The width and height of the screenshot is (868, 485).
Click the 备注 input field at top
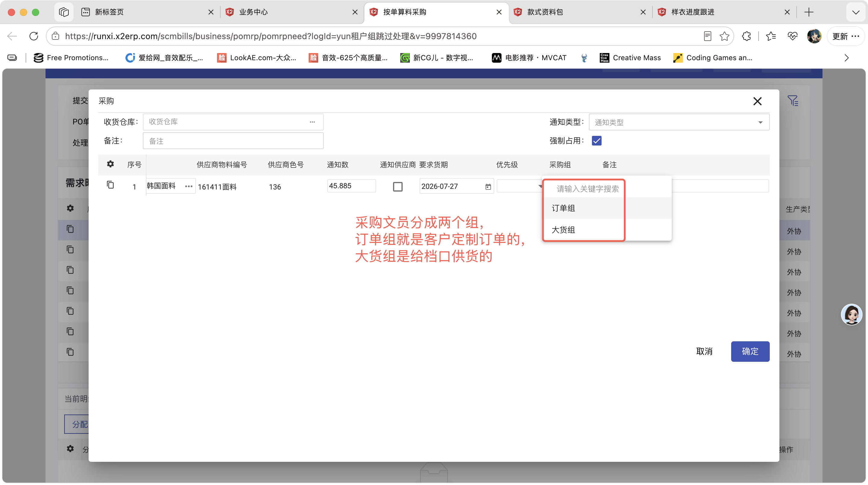click(233, 141)
